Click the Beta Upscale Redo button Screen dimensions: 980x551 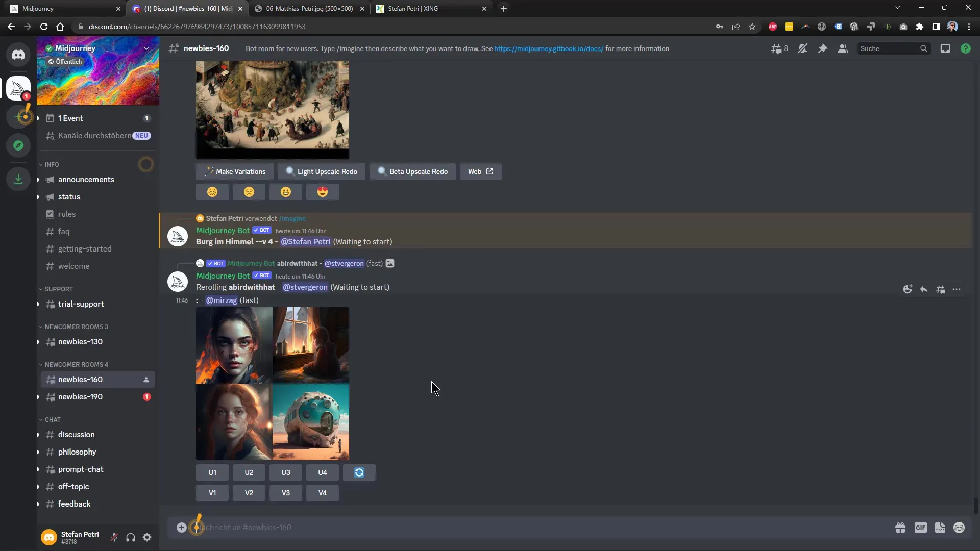(x=412, y=171)
